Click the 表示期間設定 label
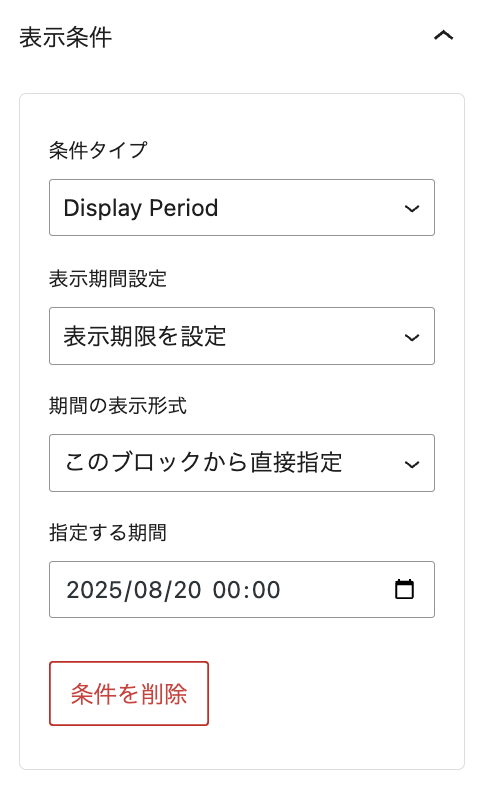Screen dimensions: 484x800 point(108,279)
